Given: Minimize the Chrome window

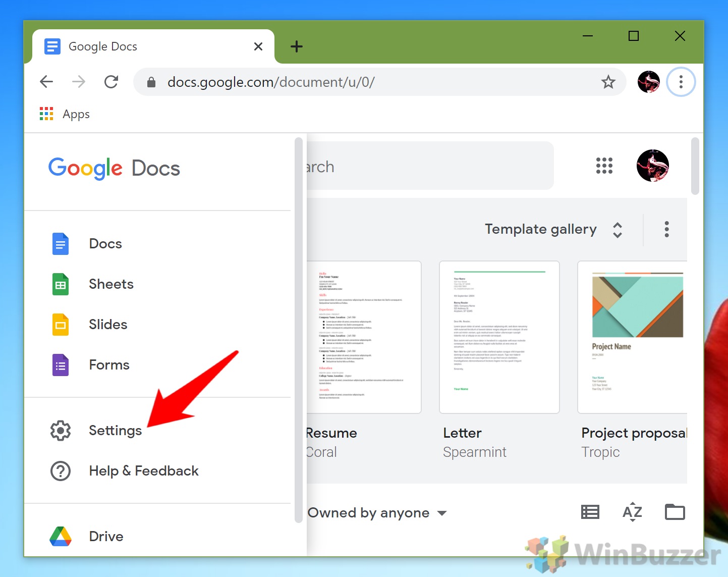Looking at the screenshot, I should click(x=588, y=36).
